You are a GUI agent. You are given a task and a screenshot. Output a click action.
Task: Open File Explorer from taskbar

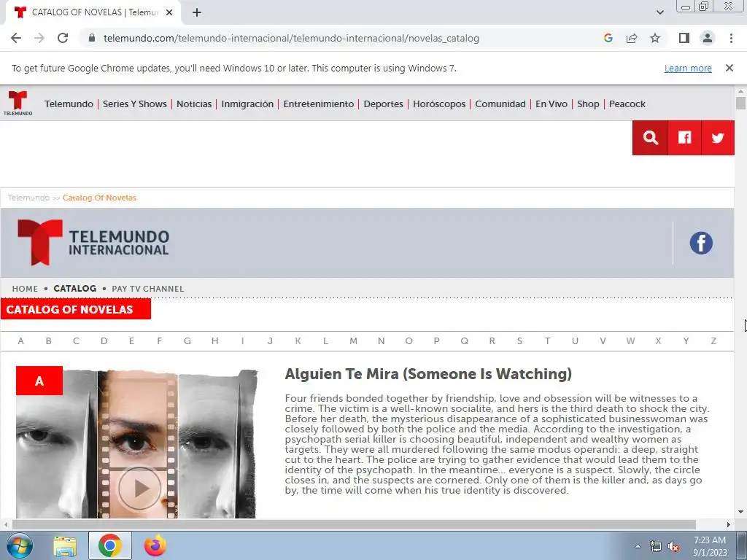coord(65,545)
